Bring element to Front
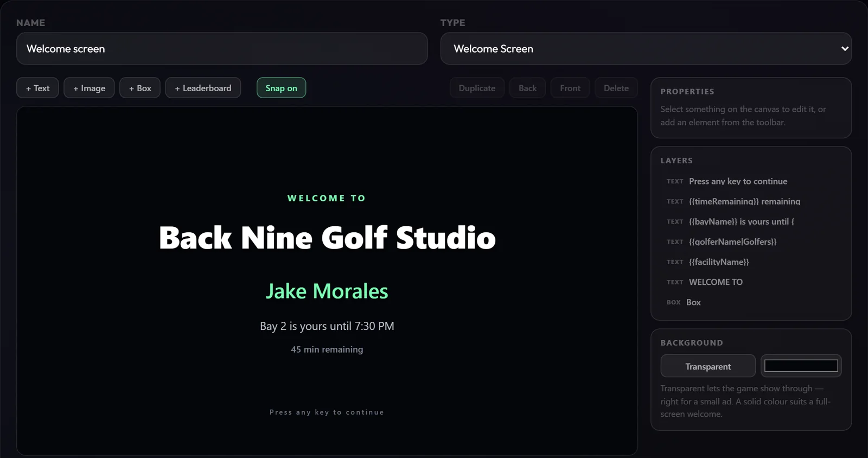868x458 pixels. pos(570,88)
